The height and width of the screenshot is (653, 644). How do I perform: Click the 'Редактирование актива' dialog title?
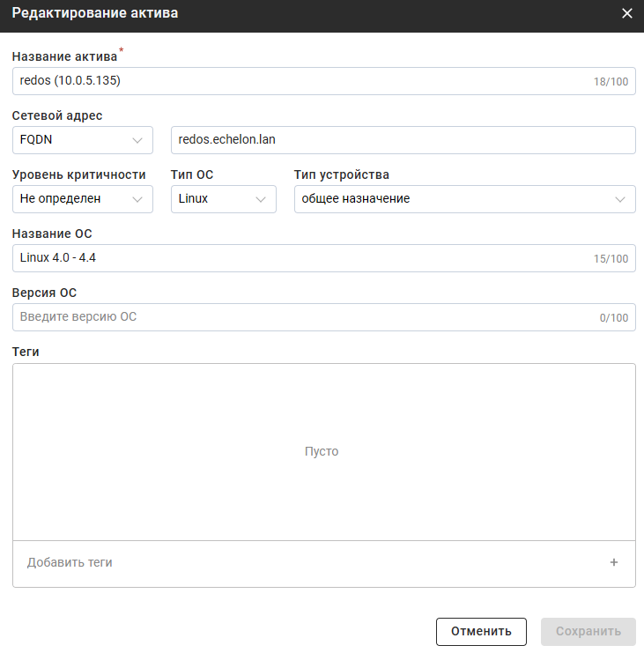pyautogui.click(x=94, y=13)
